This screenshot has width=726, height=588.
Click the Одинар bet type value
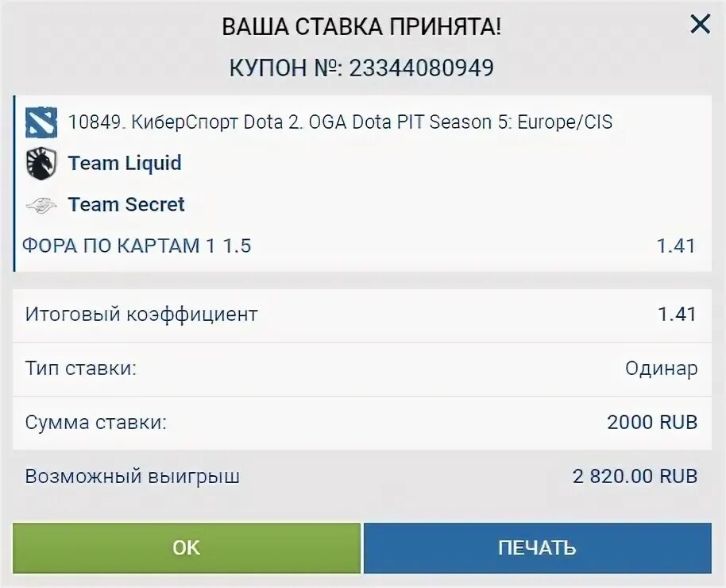[x=661, y=369]
